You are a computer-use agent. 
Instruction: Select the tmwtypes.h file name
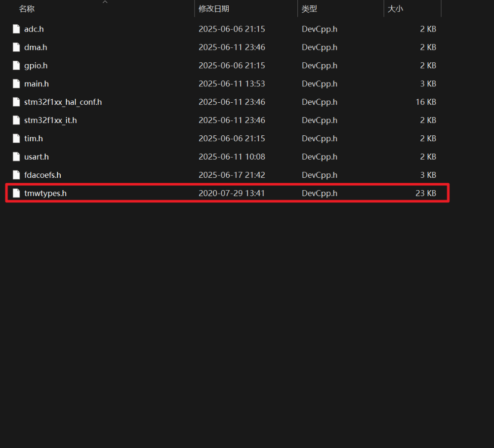(45, 194)
